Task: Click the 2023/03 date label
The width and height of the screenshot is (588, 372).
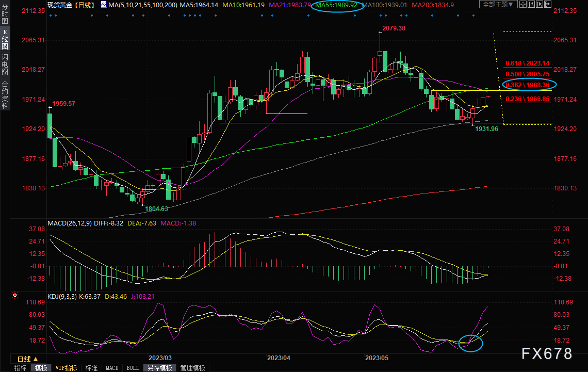Action: tap(160, 358)
